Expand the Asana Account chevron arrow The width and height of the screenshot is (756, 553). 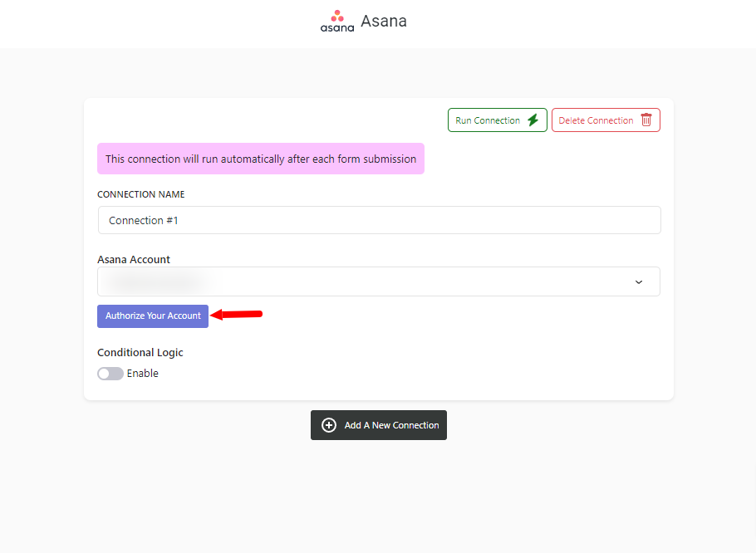click(x=639, y=281)
